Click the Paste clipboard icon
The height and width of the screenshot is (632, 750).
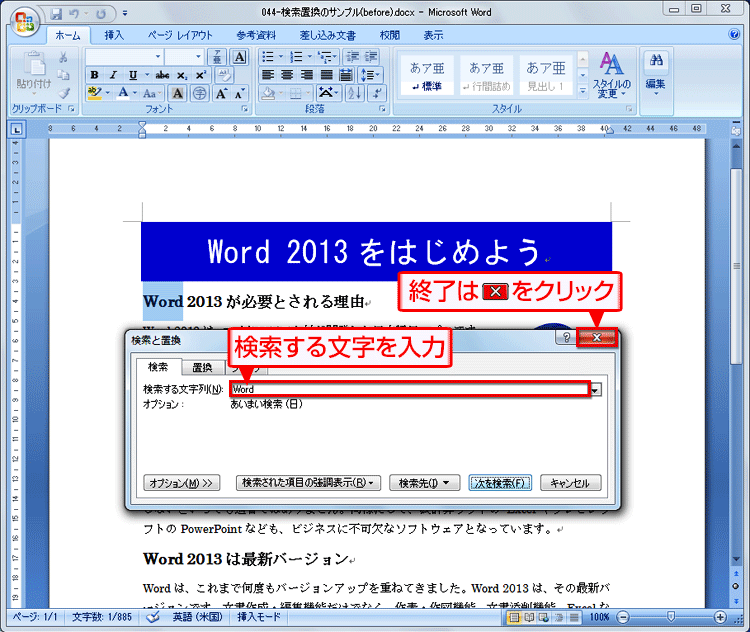point(33,65)
